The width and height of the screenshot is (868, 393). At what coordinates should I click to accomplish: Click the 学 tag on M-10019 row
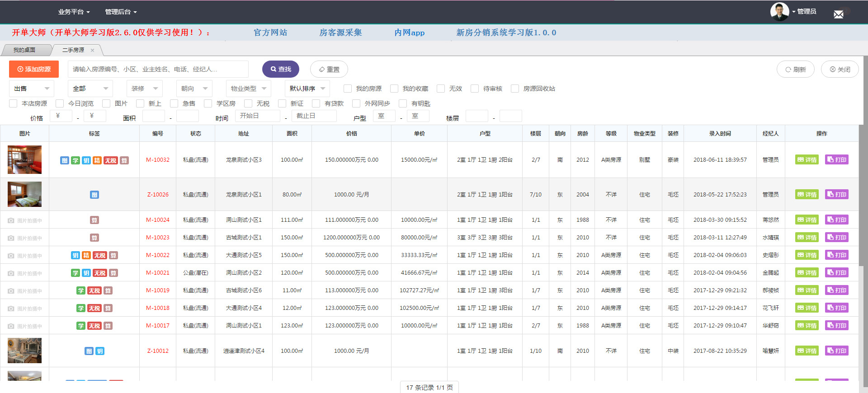[81, 291]
